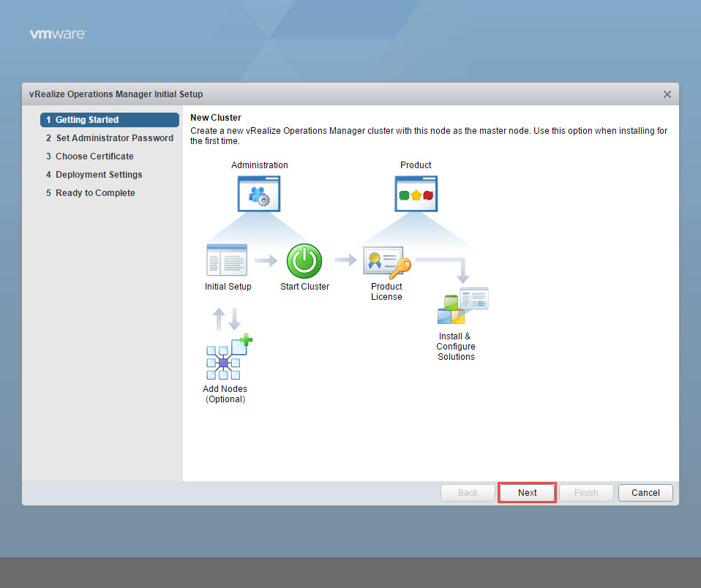Viewport: 701px width, 588px height.
Task: Click the up-down arrows above Add Nodes
Action: 227,318
